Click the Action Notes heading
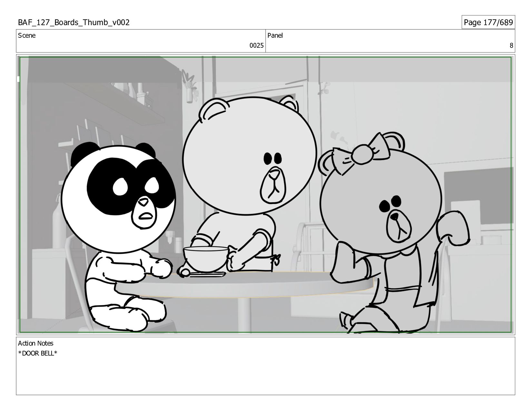This screenshot has height=411, width=532. 35,343
